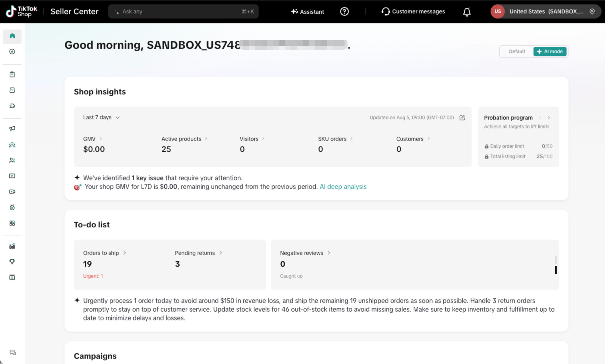This screenshot has width=605, height=364.
Task: Open the dollar finance icon in sidebar
Action: point(12,277)
